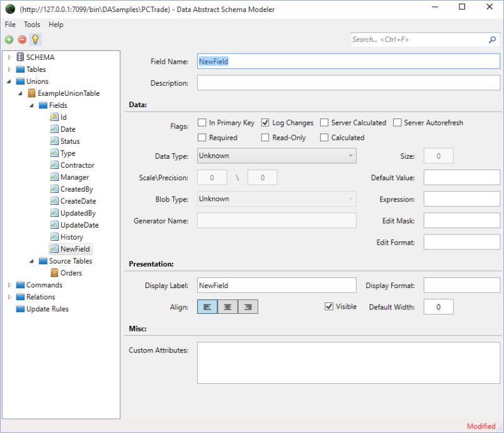Click the Manager field icon
The height and width of the screenshot is (433, 504).
point(54,177)
